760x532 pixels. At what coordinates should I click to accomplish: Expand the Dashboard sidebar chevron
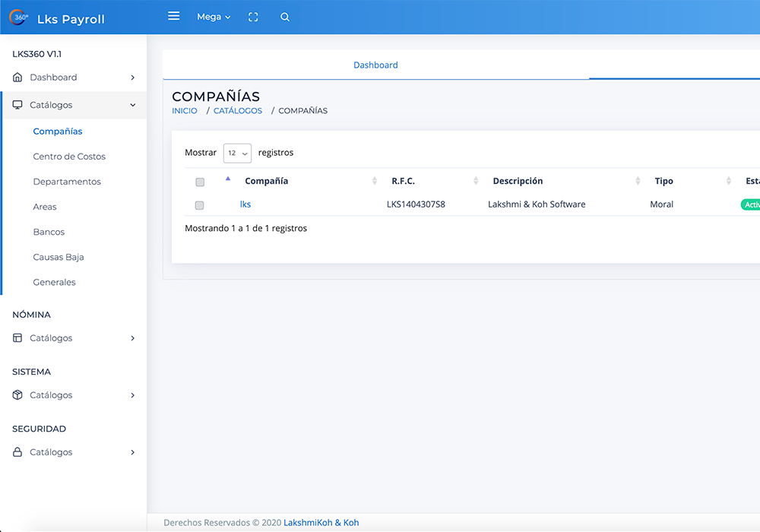tap(133, 78)
